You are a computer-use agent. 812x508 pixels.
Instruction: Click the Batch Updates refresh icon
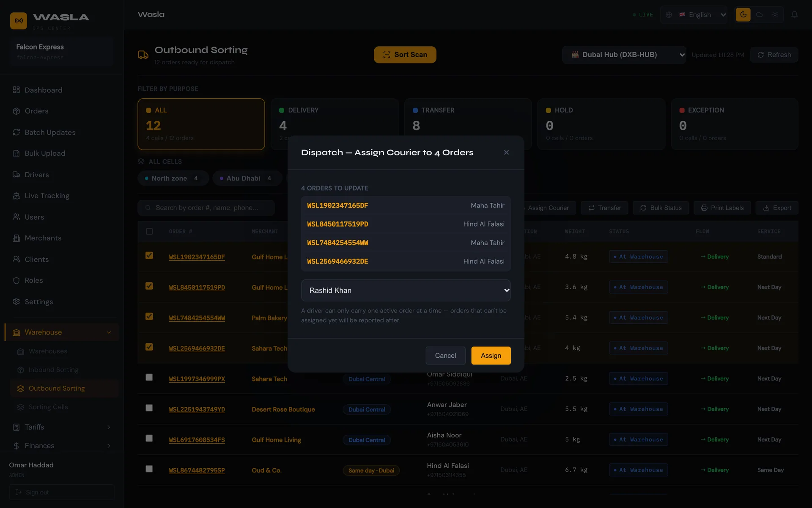[x=16, y=132]
